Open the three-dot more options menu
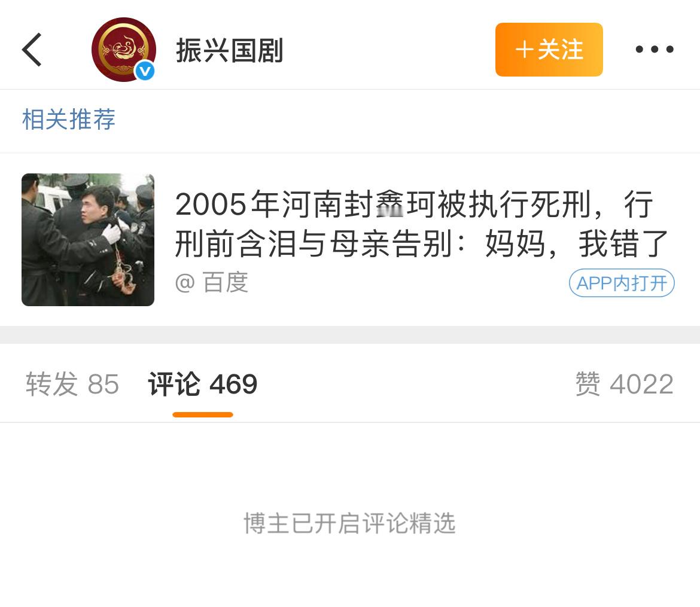 [x=655, y=49]
